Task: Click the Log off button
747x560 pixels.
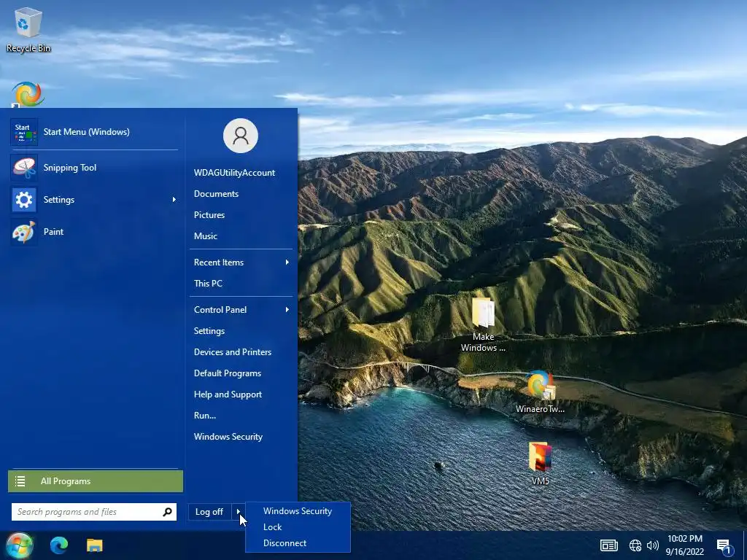Action: click(x=209, y=512)
